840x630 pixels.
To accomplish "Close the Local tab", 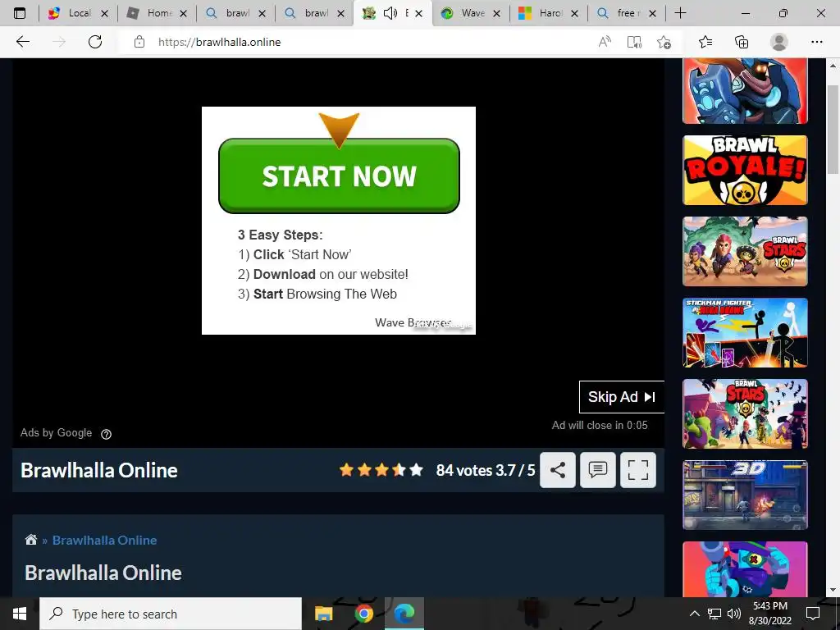I will 104,13.
